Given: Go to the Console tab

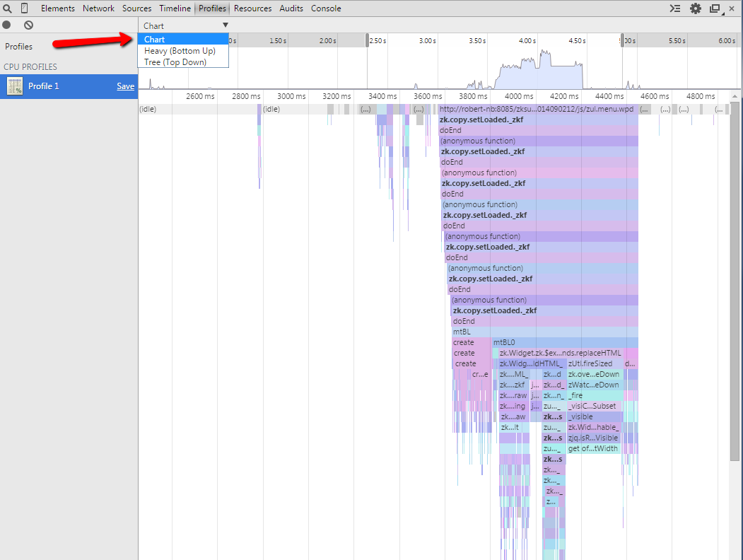Looking at the screenshot, I should (326, 8).
